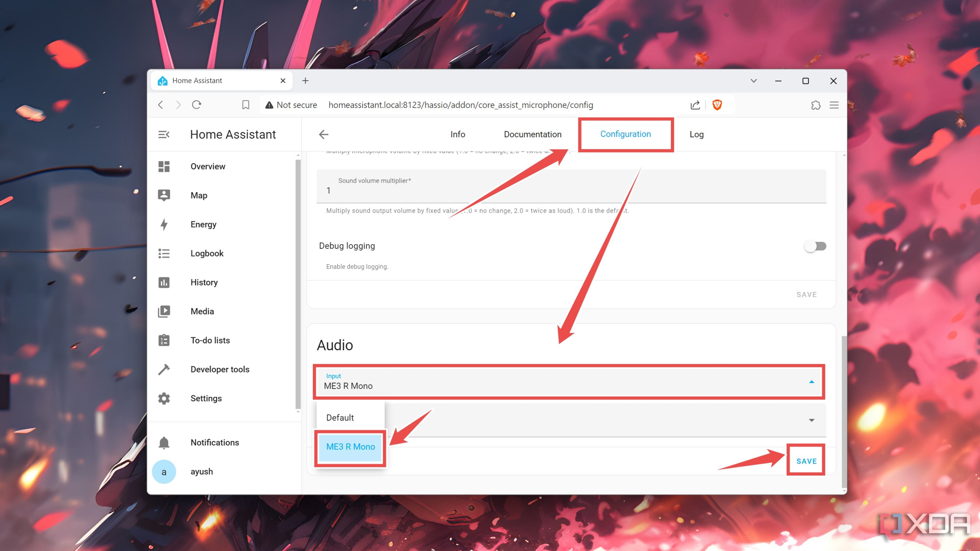
Task: Bookmark this page with bookmark icon
Action: click(246, 105)
